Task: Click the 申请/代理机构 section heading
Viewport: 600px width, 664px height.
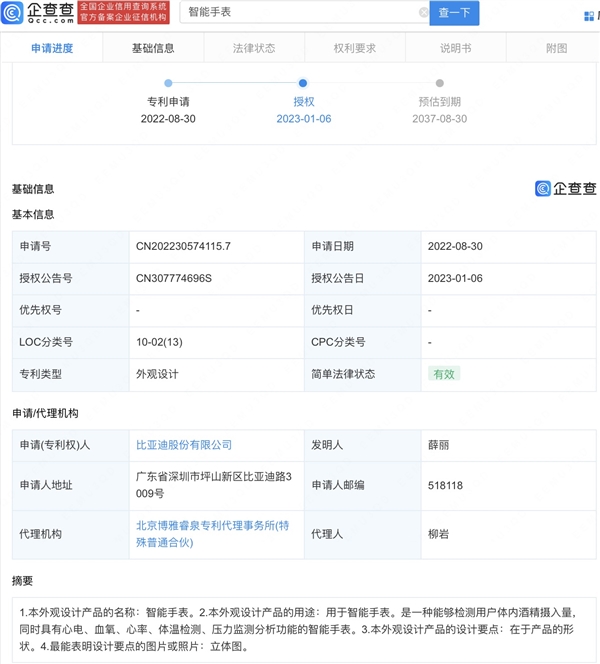Action: click(x=45, y=413)
